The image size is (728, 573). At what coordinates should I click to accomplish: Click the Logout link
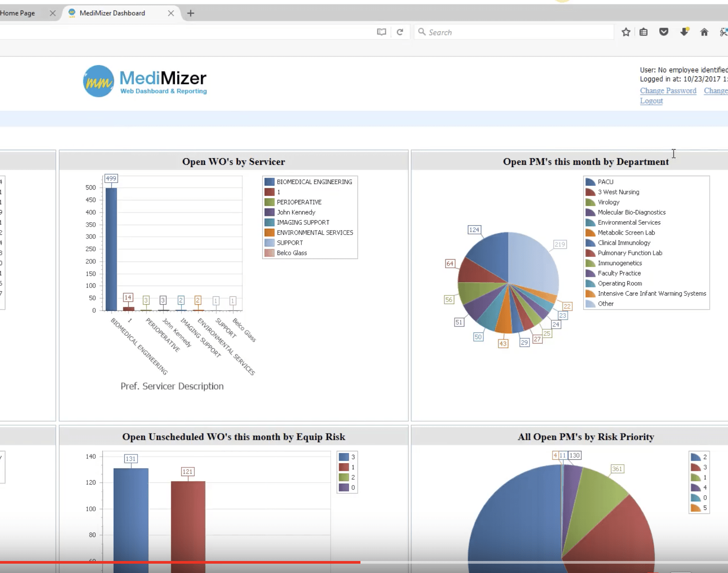651,101
